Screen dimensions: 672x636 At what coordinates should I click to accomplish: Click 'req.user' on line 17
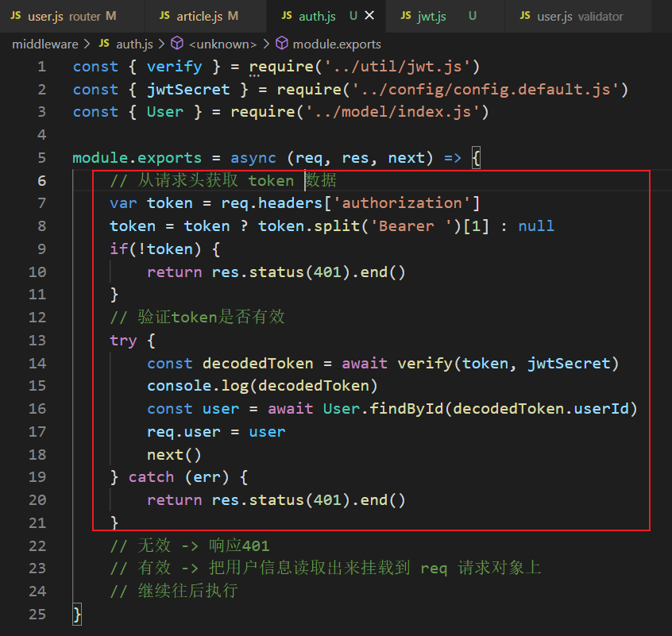183,432
